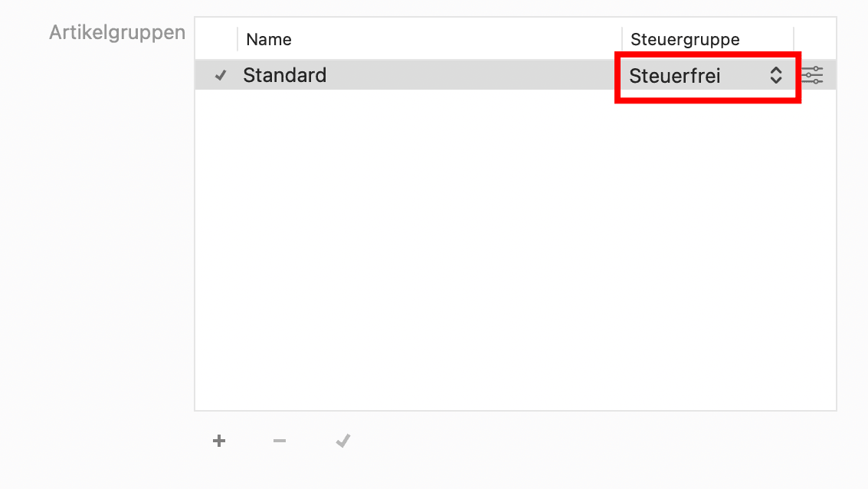Image resolution: width=868 pixels, height=489 pixels.
Task: Click divider right of the Steuergruppe header
Action: (x=794, y=39)
